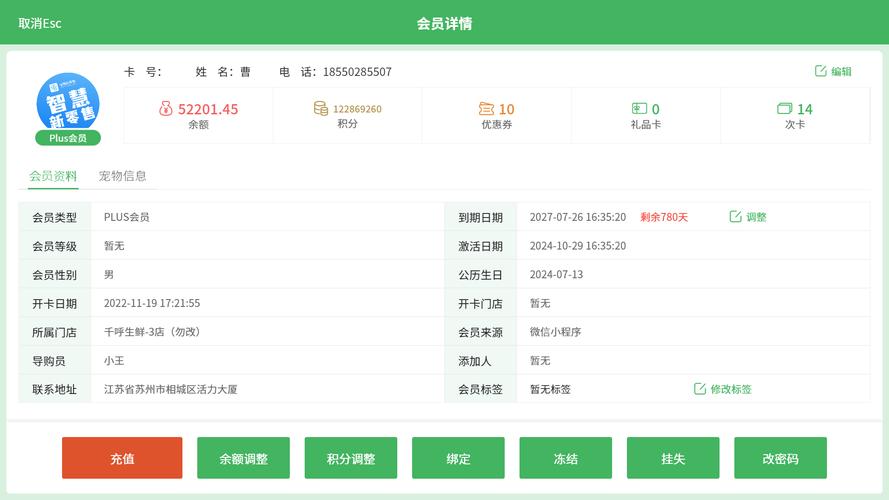The image size is (889, 500).
Task: Click the 修改标签 edit icon
Action: coord(700,389)
